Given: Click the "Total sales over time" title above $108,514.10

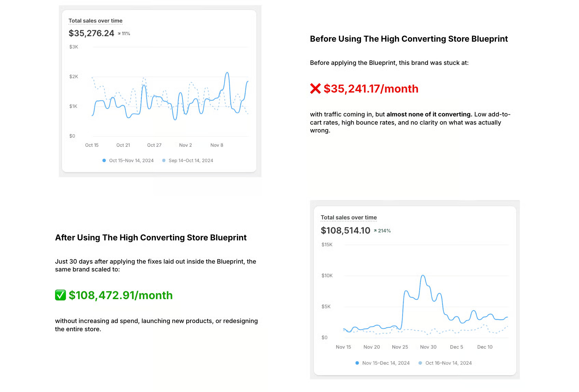Looking at the screenshot, I should point(349,218).
